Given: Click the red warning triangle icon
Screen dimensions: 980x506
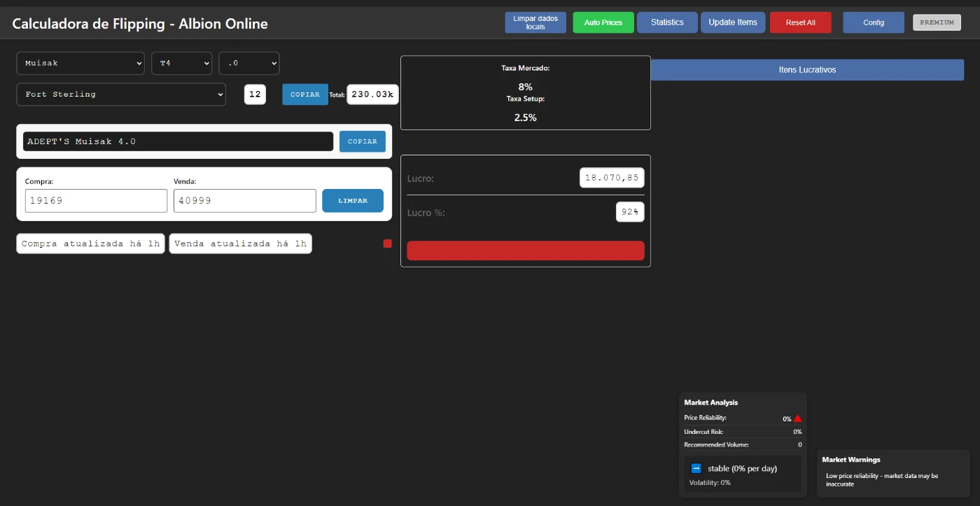Looking at the screenshot, I should pos(797,419).
